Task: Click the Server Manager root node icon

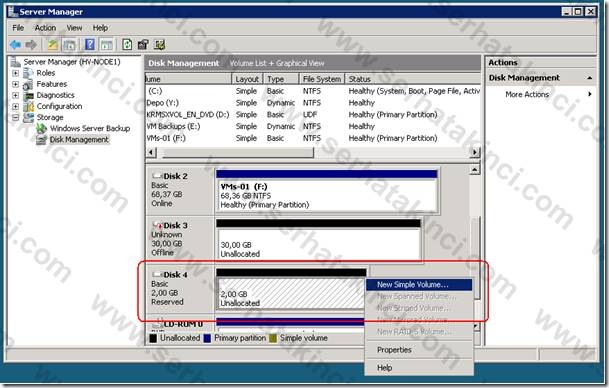Action: tap(16, 62)
